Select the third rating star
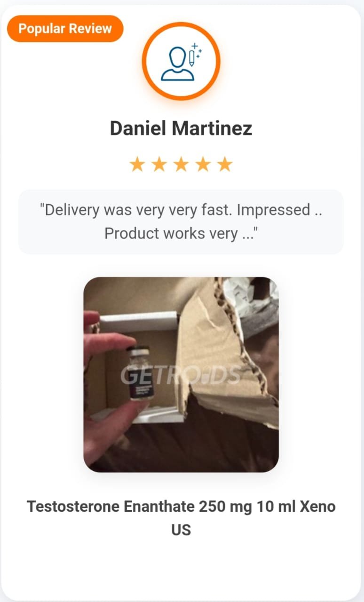364x602 pixels. pos(181,165)
